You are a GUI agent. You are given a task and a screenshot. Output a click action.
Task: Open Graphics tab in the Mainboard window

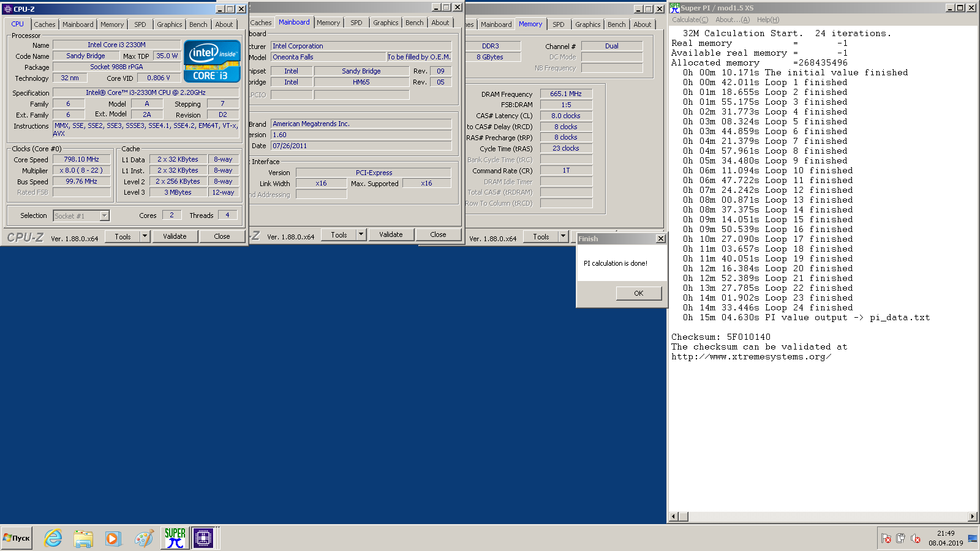(x=385, y=23)
